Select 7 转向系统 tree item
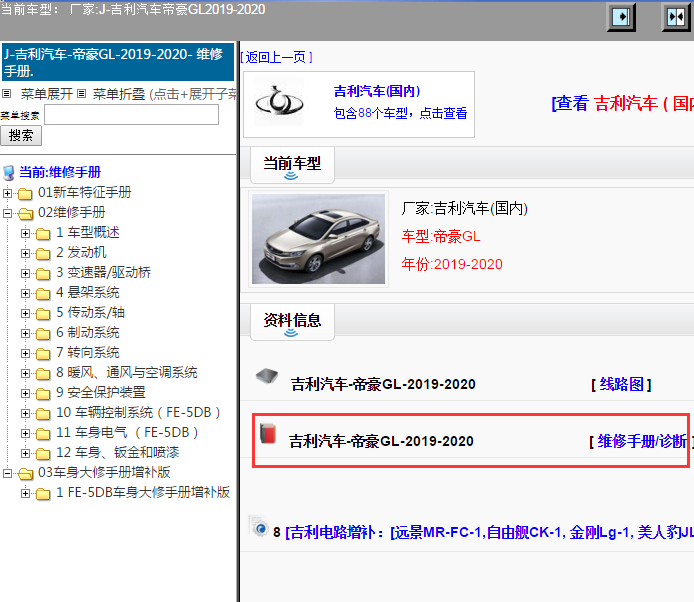 [x=88, y=352]
